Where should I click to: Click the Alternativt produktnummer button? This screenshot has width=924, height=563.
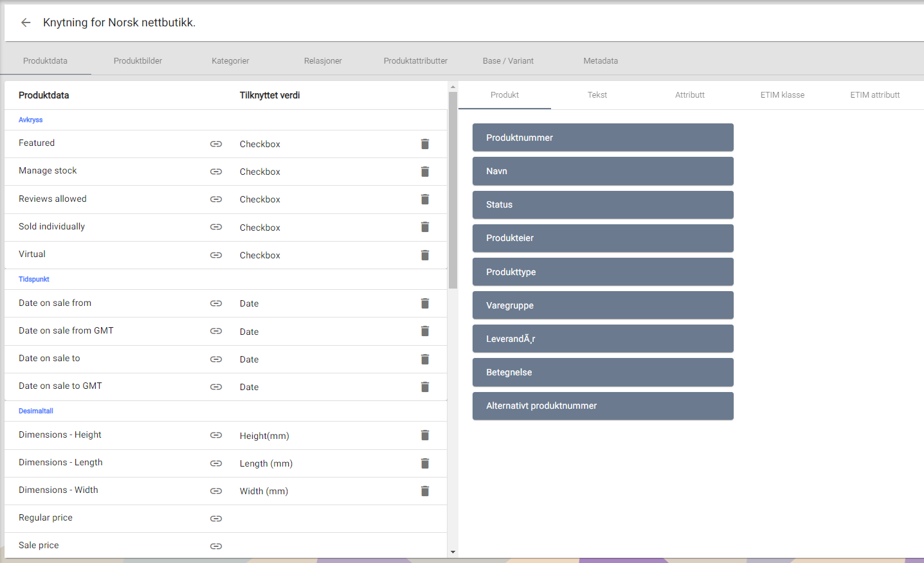tap(603, 406)
